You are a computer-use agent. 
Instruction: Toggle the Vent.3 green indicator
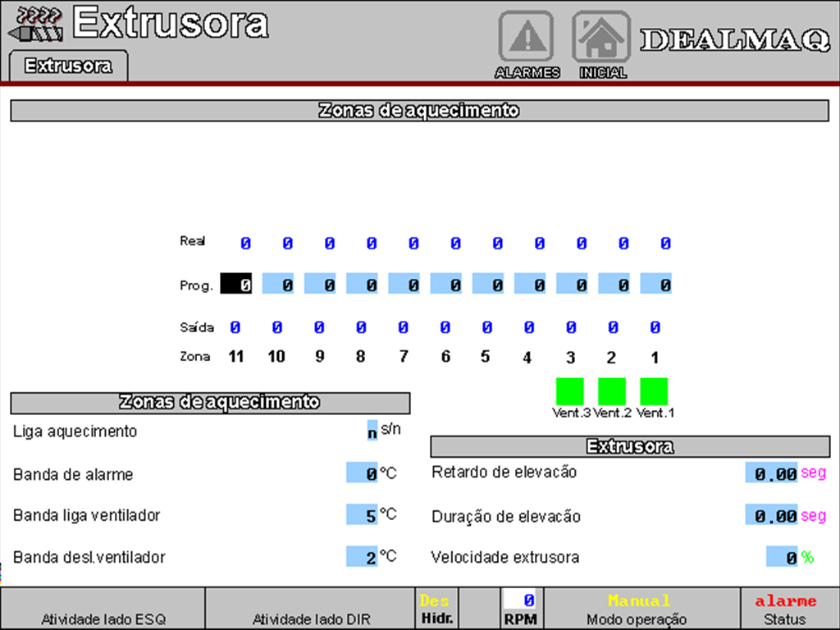570,391
